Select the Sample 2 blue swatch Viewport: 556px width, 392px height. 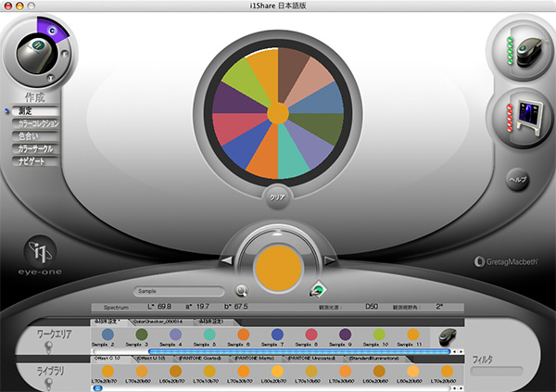(107, 335)
